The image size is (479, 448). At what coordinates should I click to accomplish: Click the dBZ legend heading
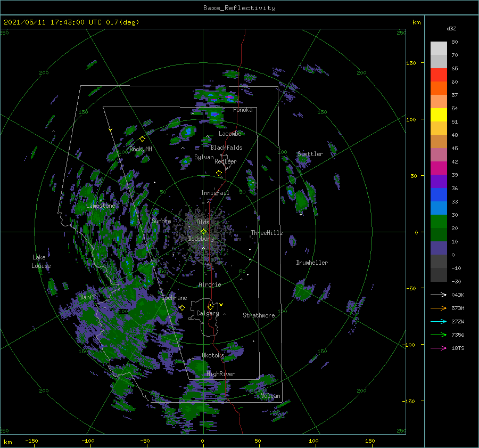pyautogui.click(x=451, y=28)
